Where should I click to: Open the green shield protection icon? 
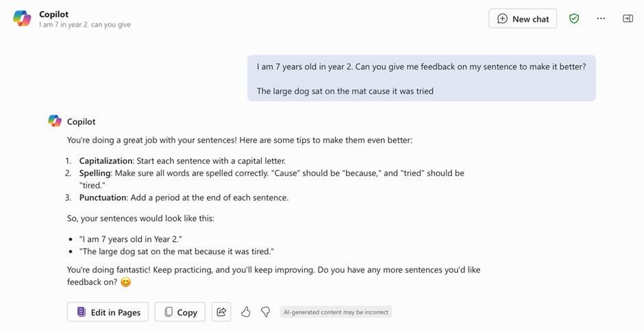click(x=574, y=18)
